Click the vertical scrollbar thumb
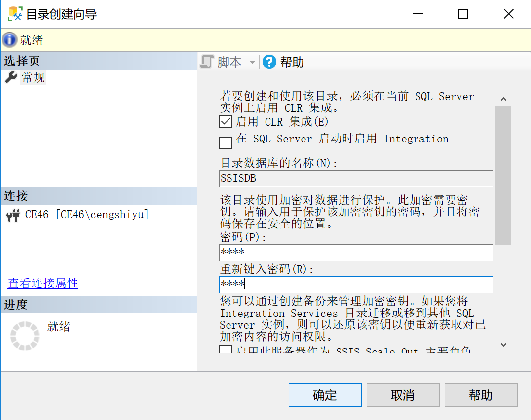 (x=503, y=175)
